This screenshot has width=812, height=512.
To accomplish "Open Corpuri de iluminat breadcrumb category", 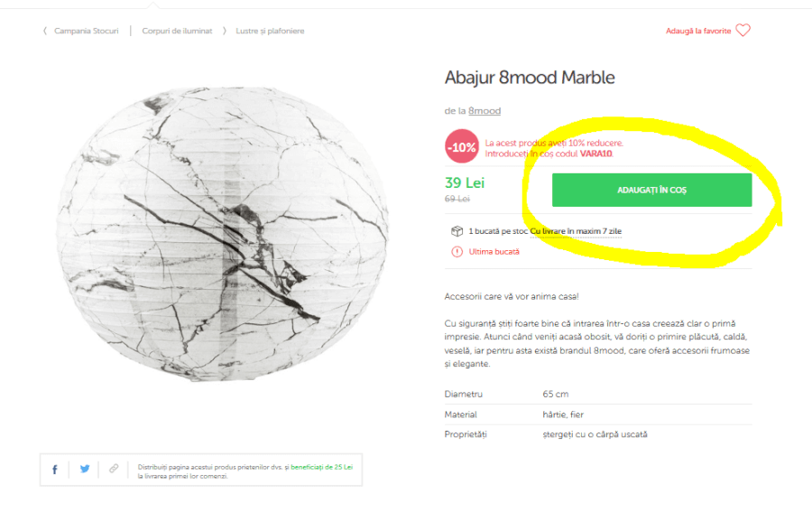I will [177, 31].
